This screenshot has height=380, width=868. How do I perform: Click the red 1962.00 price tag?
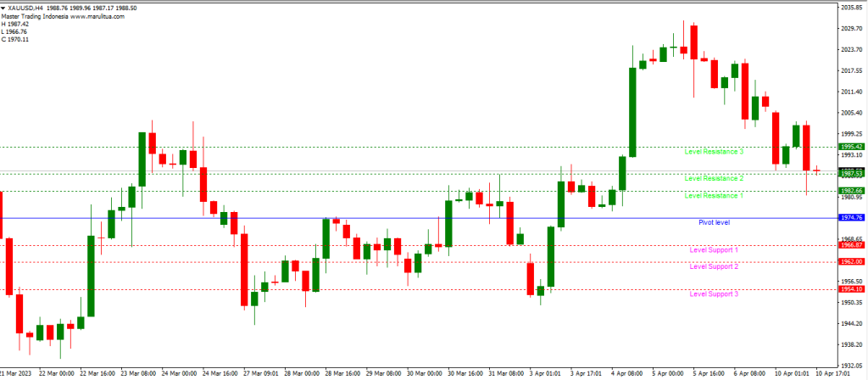pos(851,262)
